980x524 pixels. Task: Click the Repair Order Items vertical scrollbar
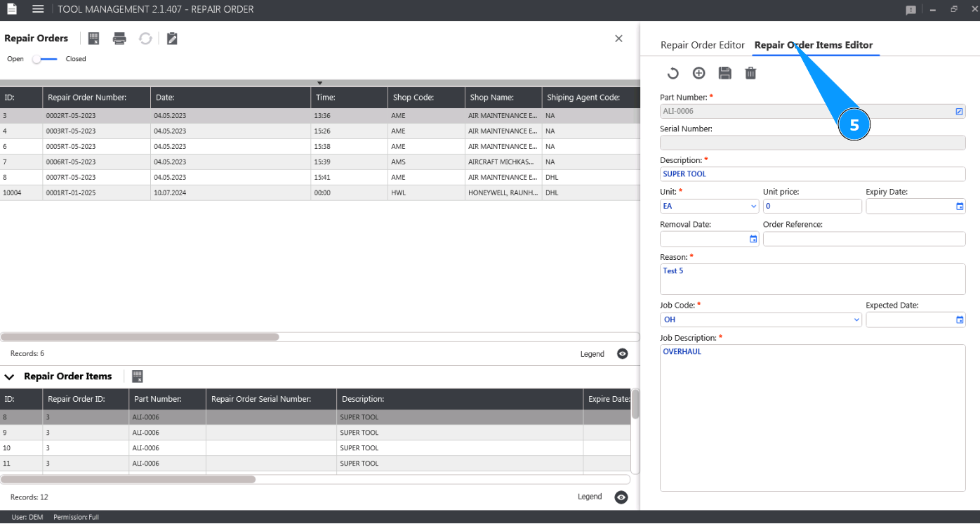click(x=635, y=405)
